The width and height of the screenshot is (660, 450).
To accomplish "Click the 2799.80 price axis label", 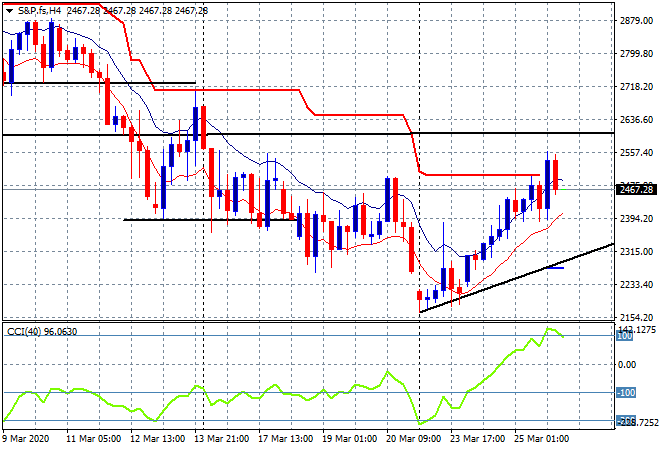I will (636, 54).
